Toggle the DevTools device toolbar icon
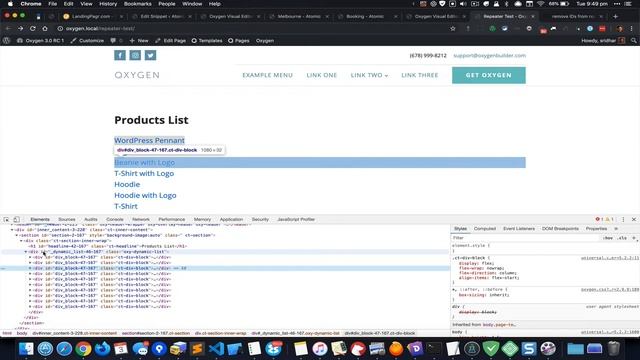The width and height of the screenshot is (640, 360). coord(16,219)
